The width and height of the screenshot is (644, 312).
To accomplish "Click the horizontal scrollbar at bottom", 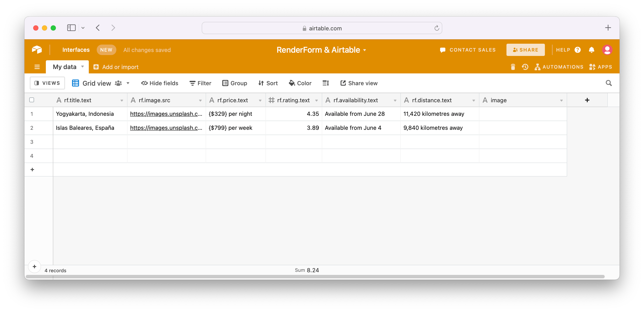I will tap(315, 276).
